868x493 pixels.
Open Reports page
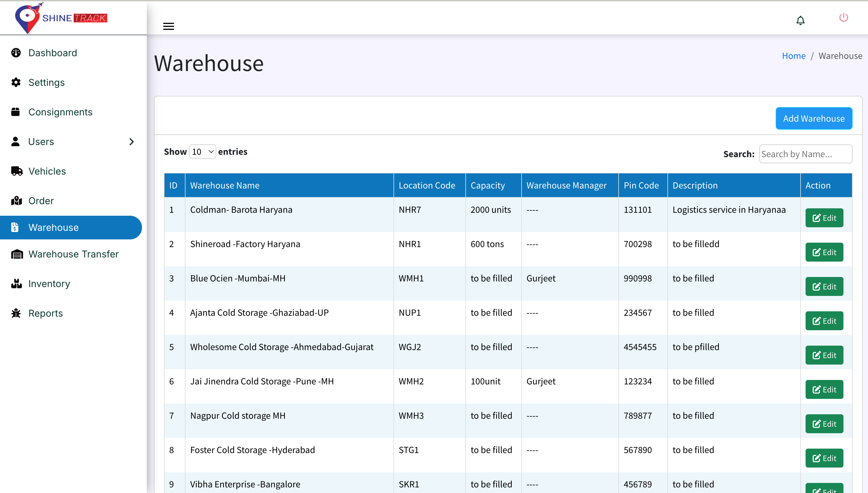(x=45, y=313)
